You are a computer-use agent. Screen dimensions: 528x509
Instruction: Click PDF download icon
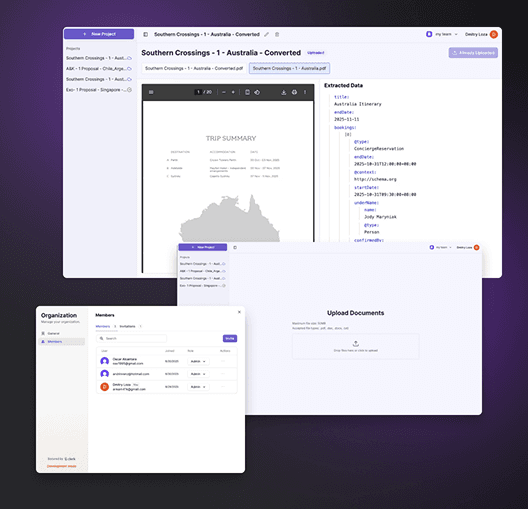pos(284,92)
